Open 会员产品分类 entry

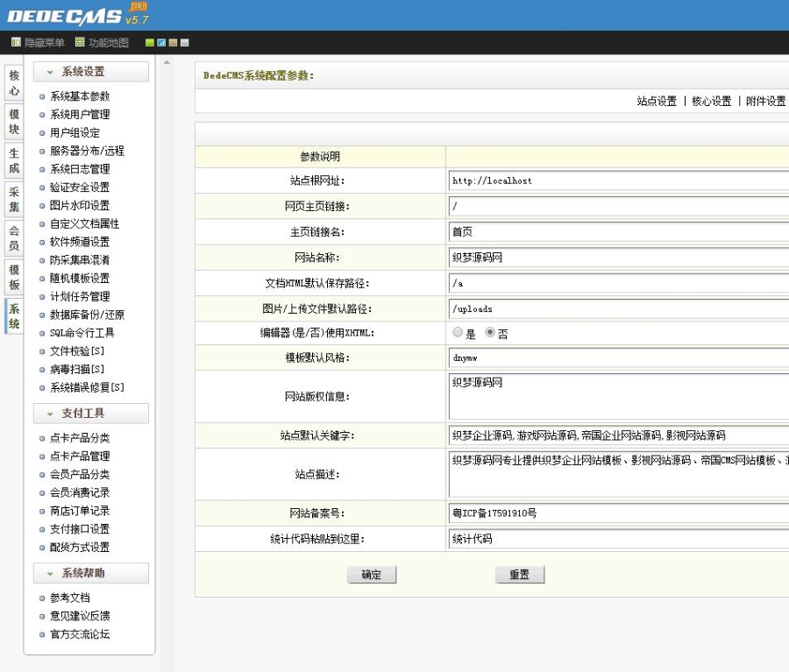tap(80, 474)
